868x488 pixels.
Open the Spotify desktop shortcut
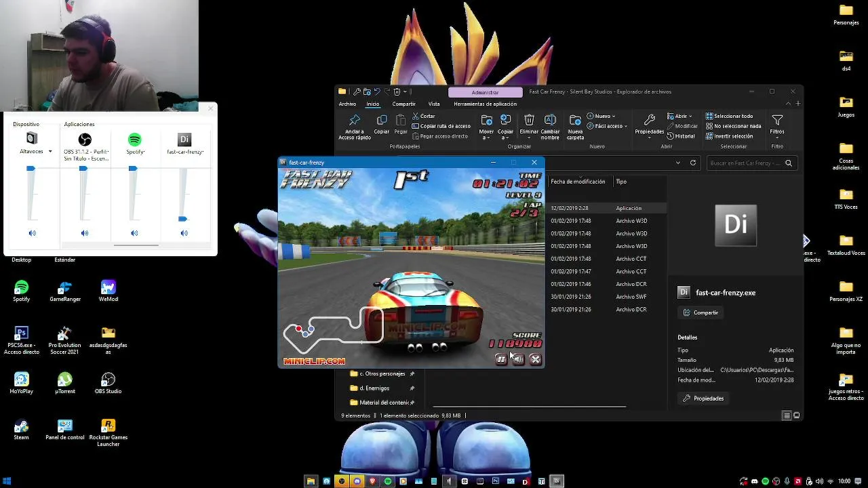[x=21, y=291]
